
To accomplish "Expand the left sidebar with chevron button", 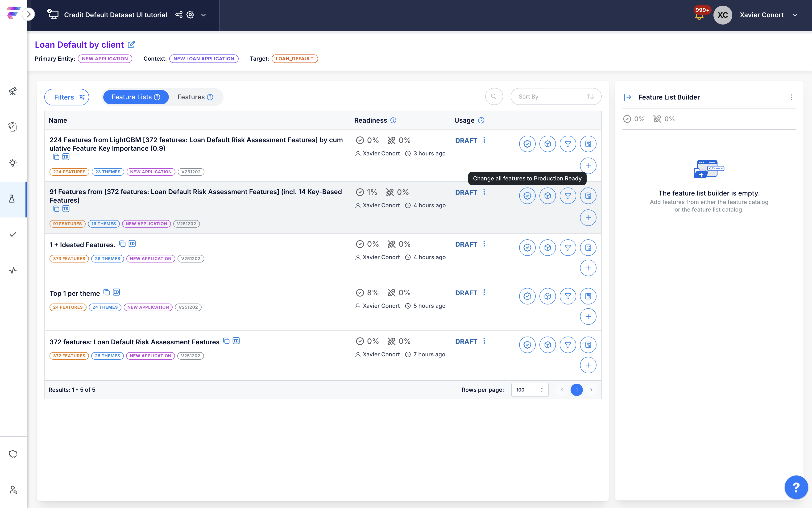I will tap(29, 14).
